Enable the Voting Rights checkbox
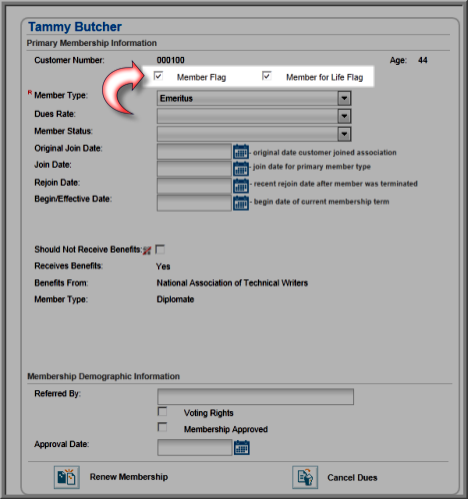468x499 pixels. (x=162, y=412)
